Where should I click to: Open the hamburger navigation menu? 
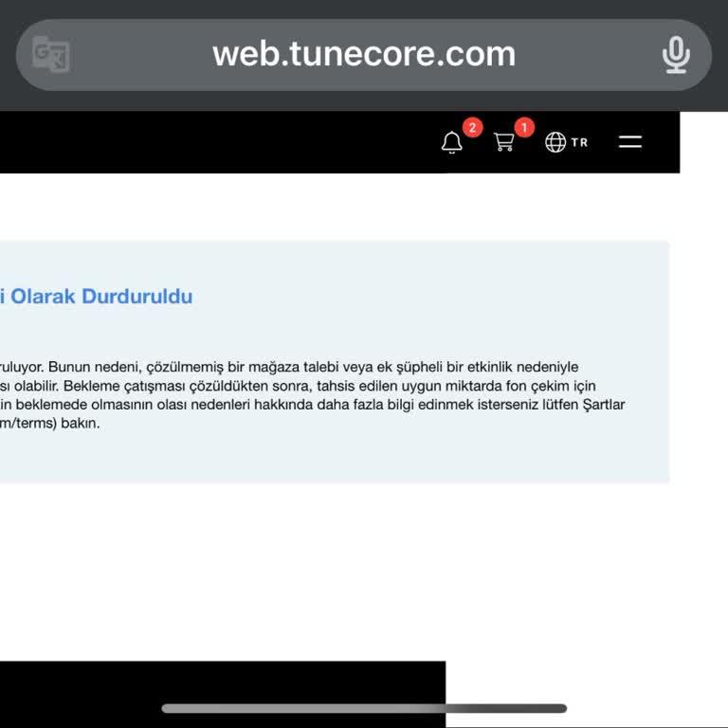point(630,142)
